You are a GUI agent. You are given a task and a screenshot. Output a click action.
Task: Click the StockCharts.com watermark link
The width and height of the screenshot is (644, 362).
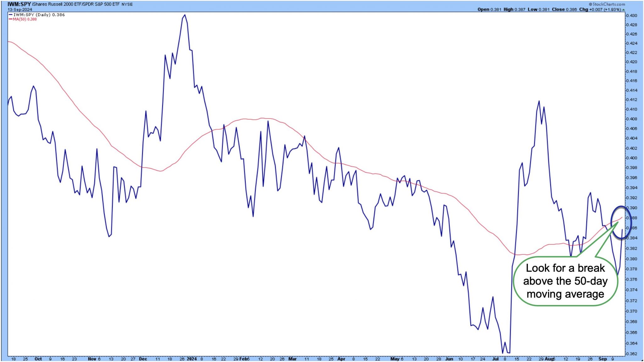[x=607, y=4]
